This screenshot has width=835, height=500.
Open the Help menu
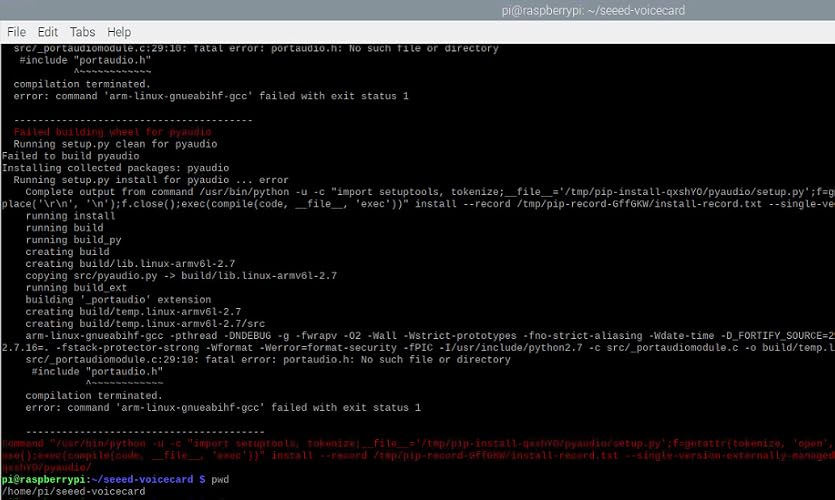[119, 32]
